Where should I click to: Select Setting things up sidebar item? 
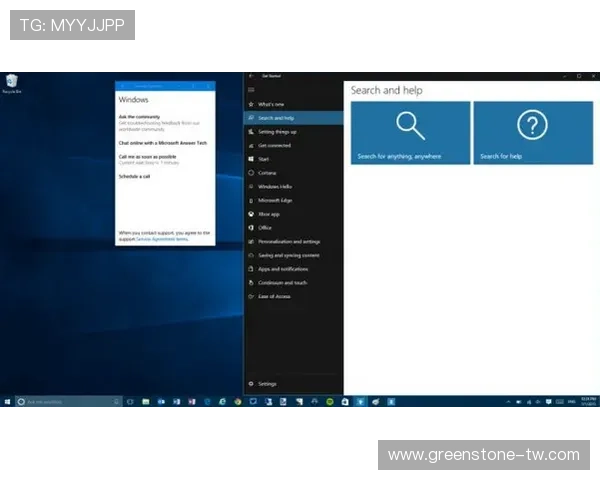[276, 132]
